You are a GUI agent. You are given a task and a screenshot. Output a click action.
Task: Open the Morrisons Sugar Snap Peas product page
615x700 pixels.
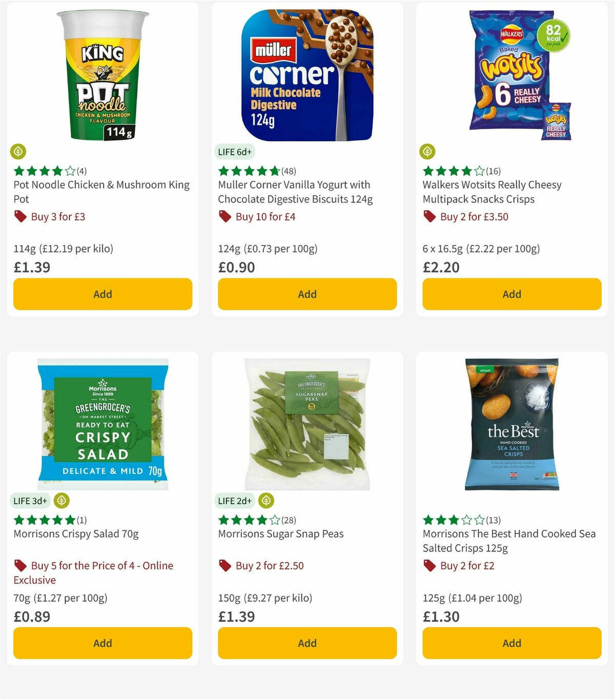[x=280, y=533]
